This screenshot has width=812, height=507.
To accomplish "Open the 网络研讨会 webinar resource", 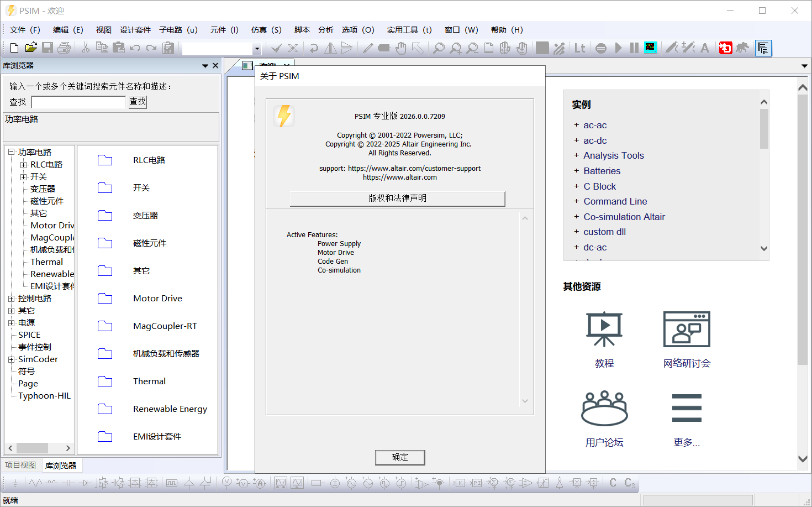I will 687,339.
